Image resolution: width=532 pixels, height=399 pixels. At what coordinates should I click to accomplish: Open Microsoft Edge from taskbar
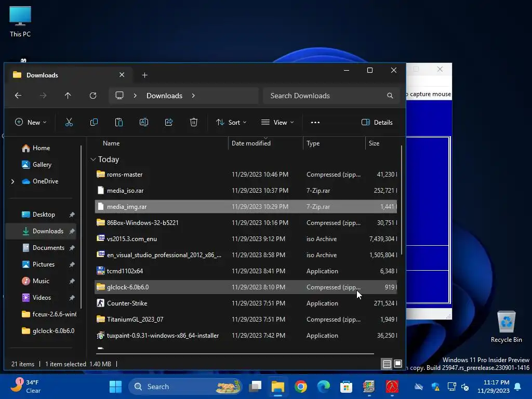pos(323,387)
